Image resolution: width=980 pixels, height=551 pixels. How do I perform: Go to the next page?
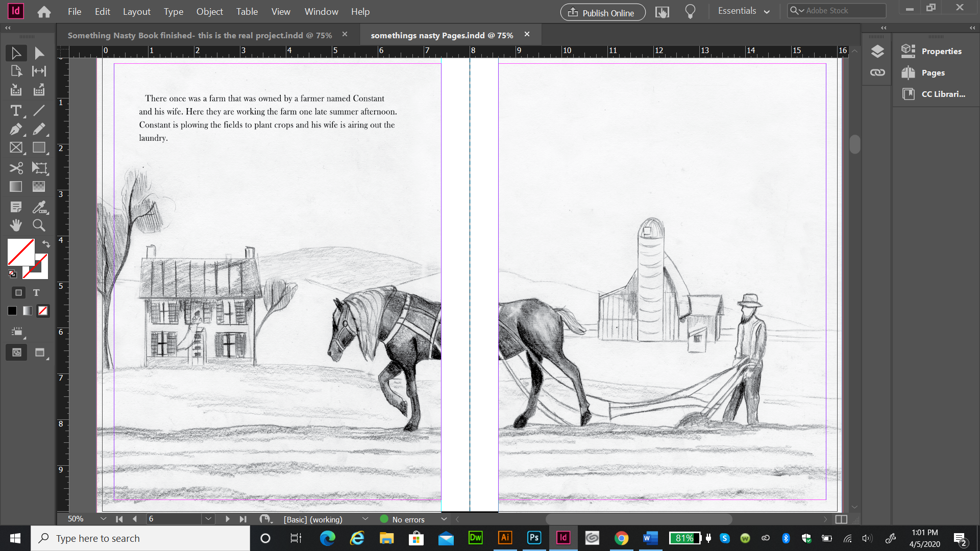(x=227, y=519)
